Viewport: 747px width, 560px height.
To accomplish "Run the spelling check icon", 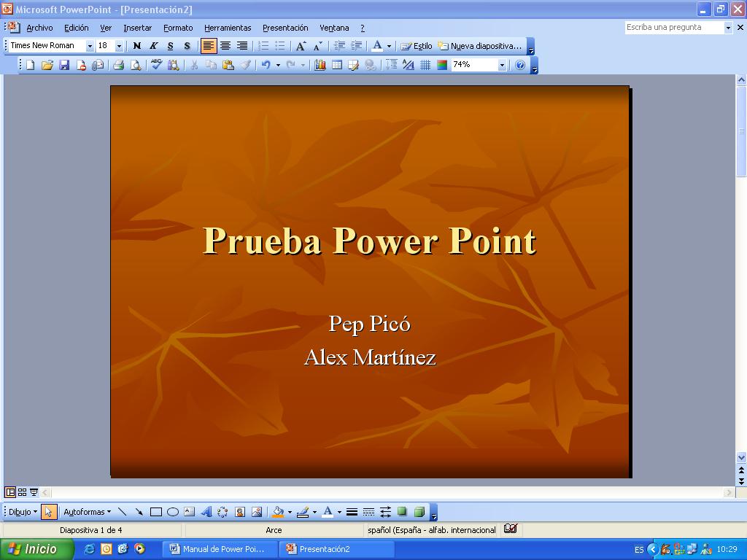I will [156, 65].
